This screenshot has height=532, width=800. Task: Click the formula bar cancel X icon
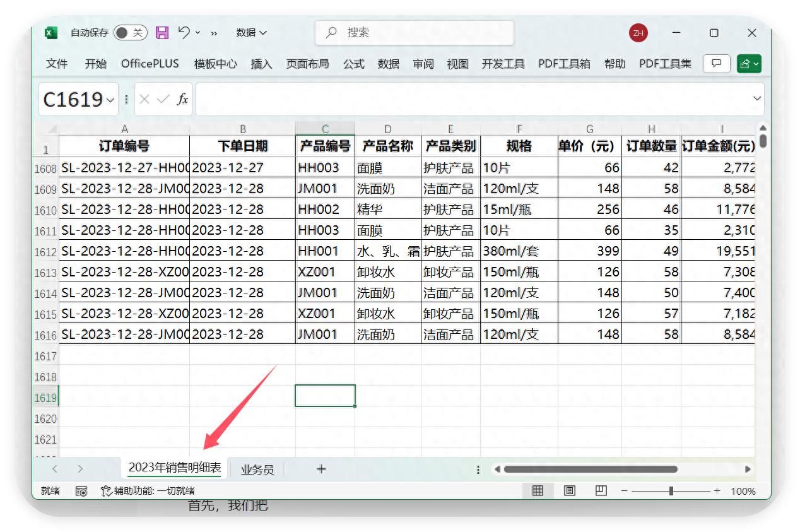(x=144, y=99)
